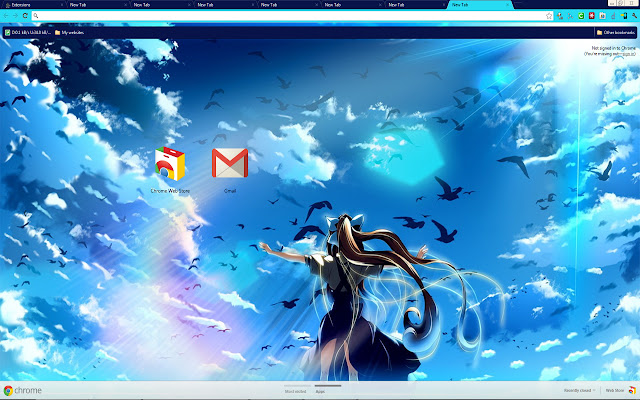Image resolution: width=640 pixels, height=400 pixels.
Task: Close the Extensions tab
Action: click(x=62, y=5)
